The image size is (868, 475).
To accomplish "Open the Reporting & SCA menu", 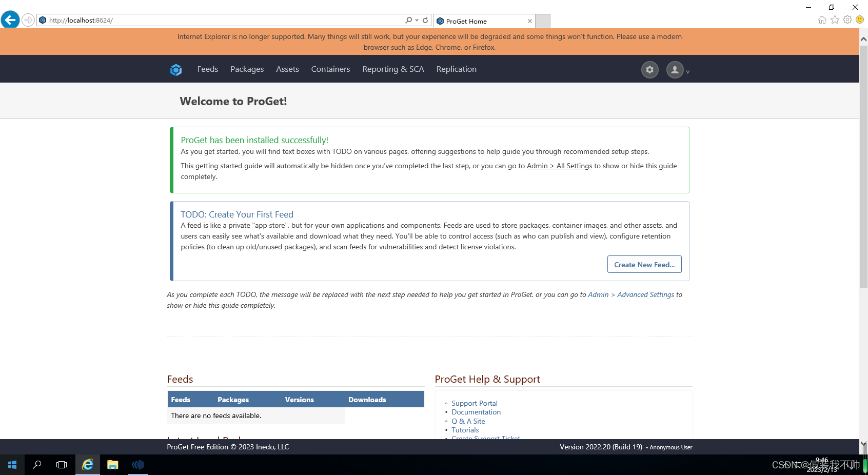I will [x=393, y=69].
